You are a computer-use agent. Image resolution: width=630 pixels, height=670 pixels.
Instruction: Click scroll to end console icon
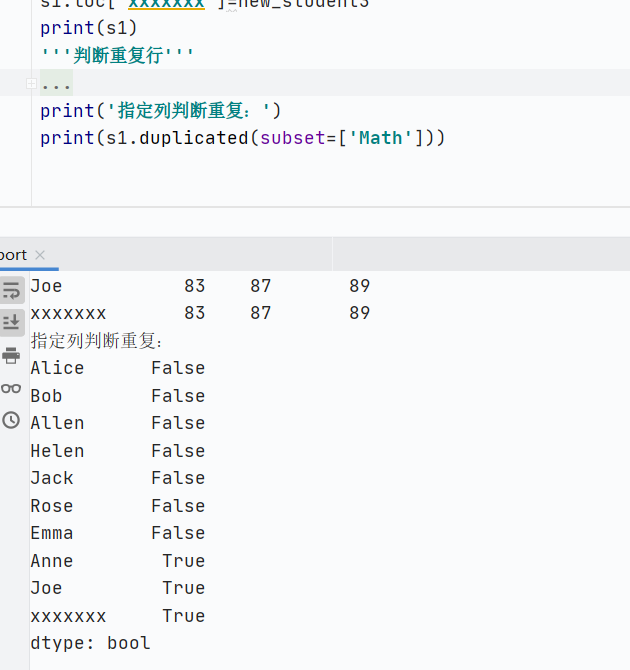tap(11, 322)
